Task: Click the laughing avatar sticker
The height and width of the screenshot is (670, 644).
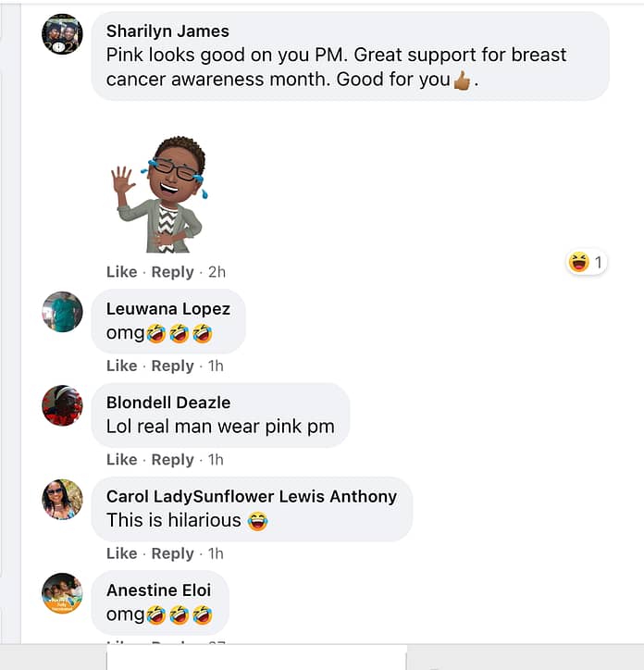Action: [159, 194]
